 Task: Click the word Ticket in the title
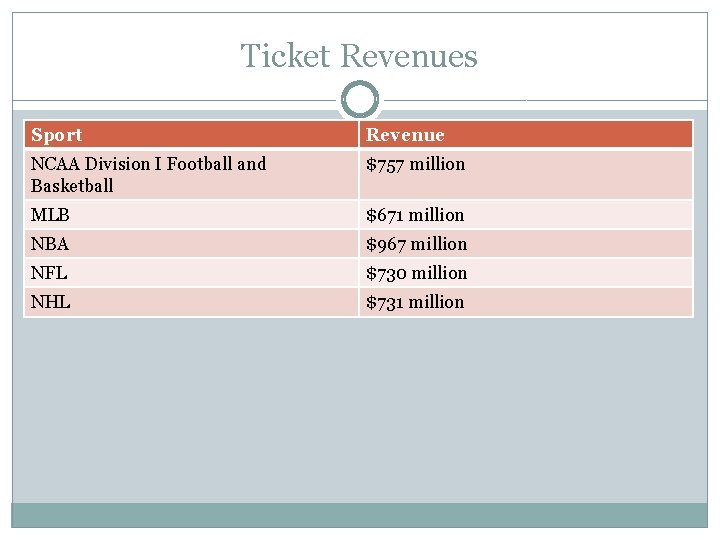285,56
